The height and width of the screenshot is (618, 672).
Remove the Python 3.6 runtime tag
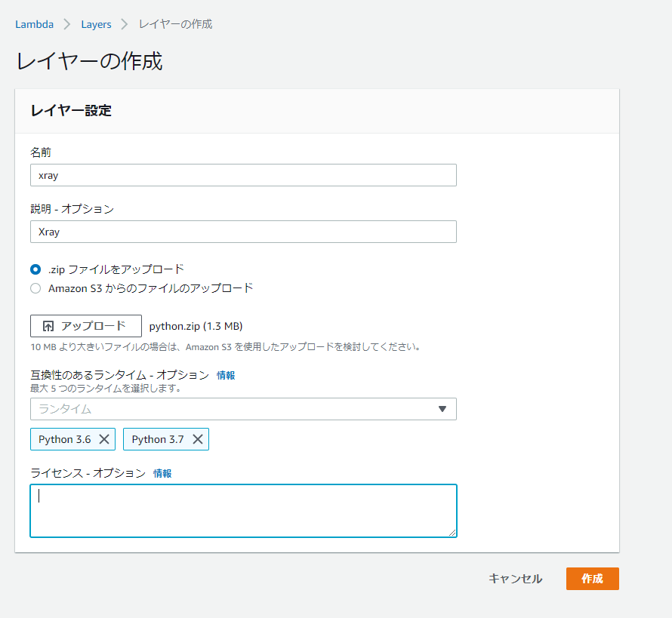104,439
